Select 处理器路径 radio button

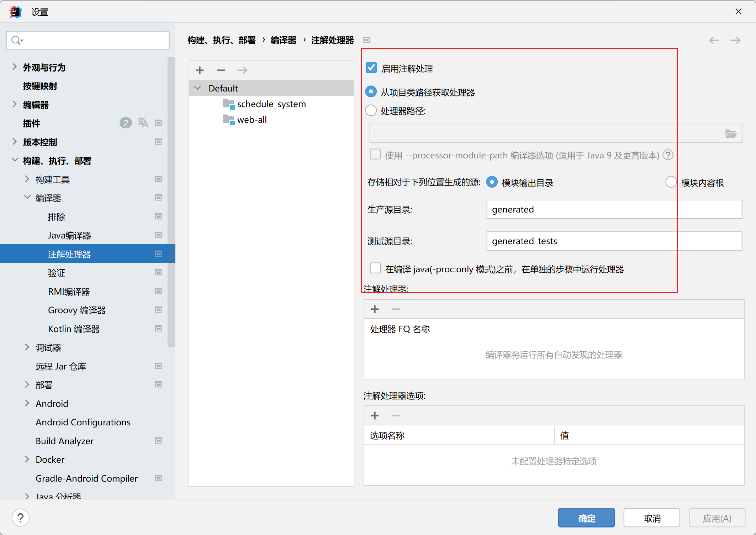(x=371, y=110)
